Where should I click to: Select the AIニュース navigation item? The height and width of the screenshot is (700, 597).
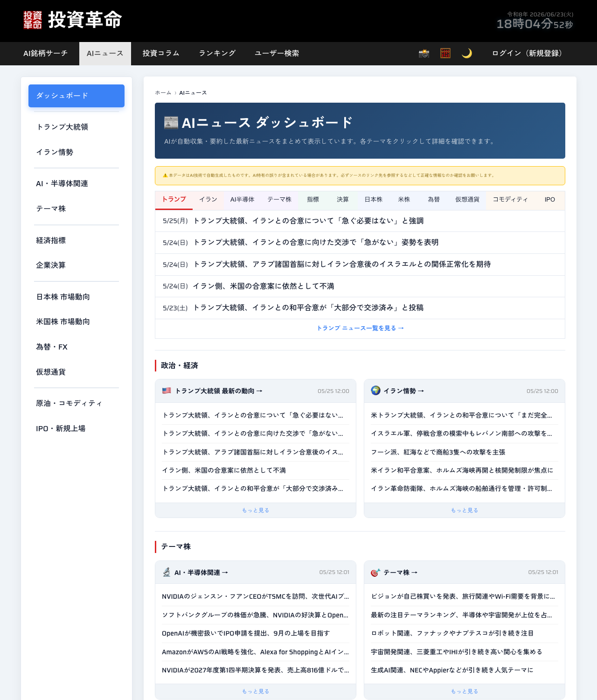(105, 53)
